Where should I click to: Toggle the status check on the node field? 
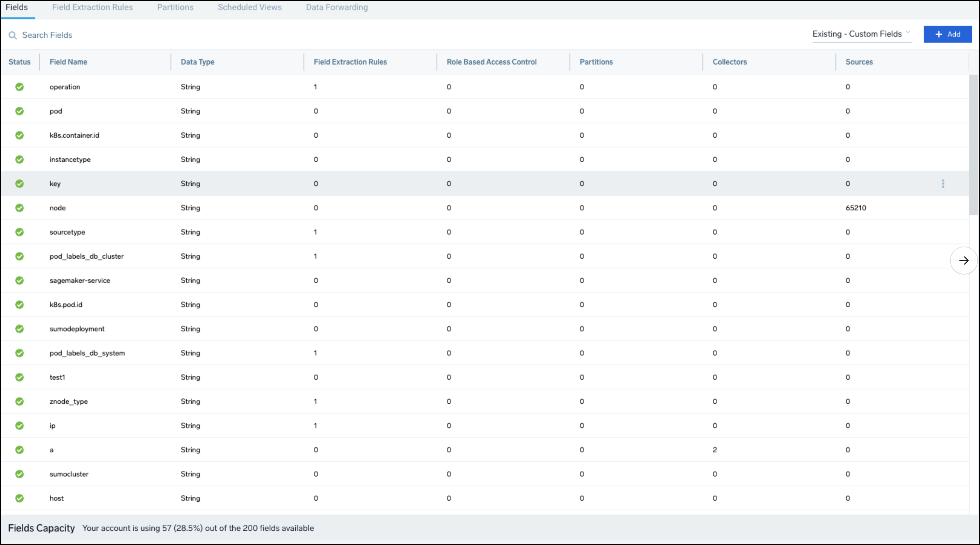pos(20,208)
